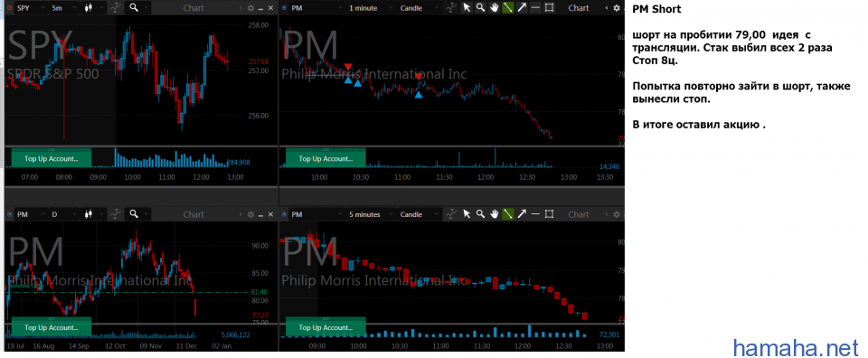Select zoom magnifier in SPY chart toolbar
This screenshot has width=868, height=358.
(133, 8)
